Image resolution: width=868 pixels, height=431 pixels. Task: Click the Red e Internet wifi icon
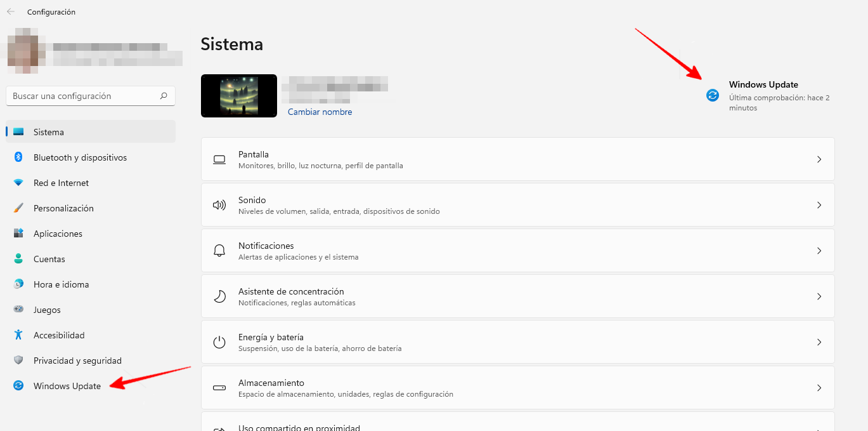[x=19, y=183]
